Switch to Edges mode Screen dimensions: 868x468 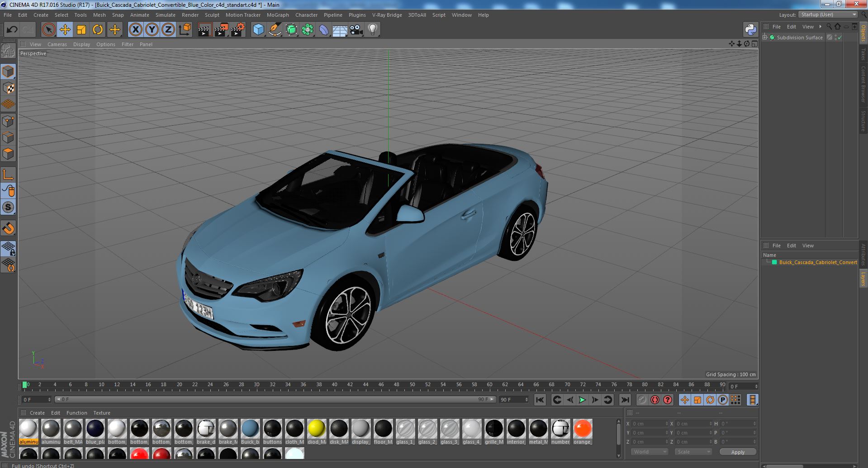tap(9, 137)
